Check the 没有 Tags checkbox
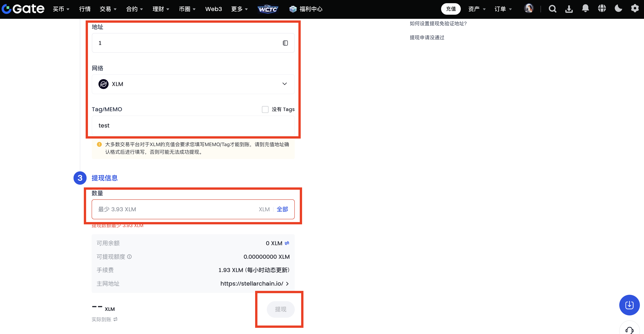Screen dimensions: 644x334 point(265,109)
